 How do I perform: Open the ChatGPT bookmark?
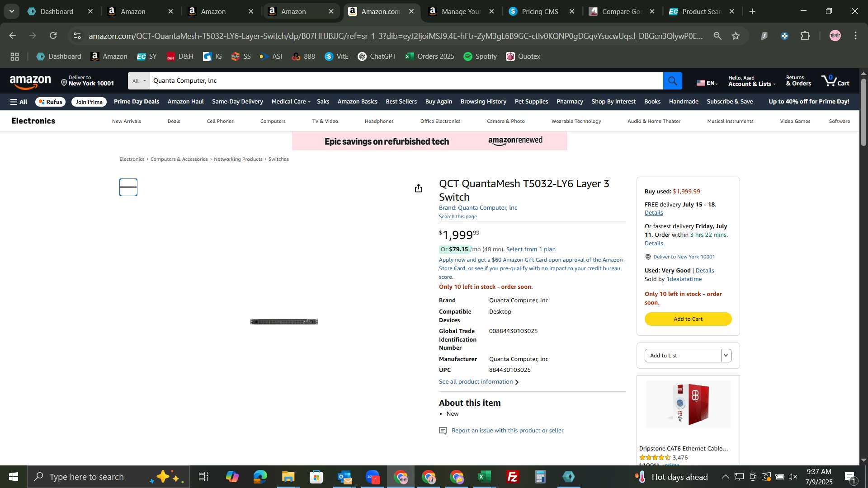[x=377, y=56]
